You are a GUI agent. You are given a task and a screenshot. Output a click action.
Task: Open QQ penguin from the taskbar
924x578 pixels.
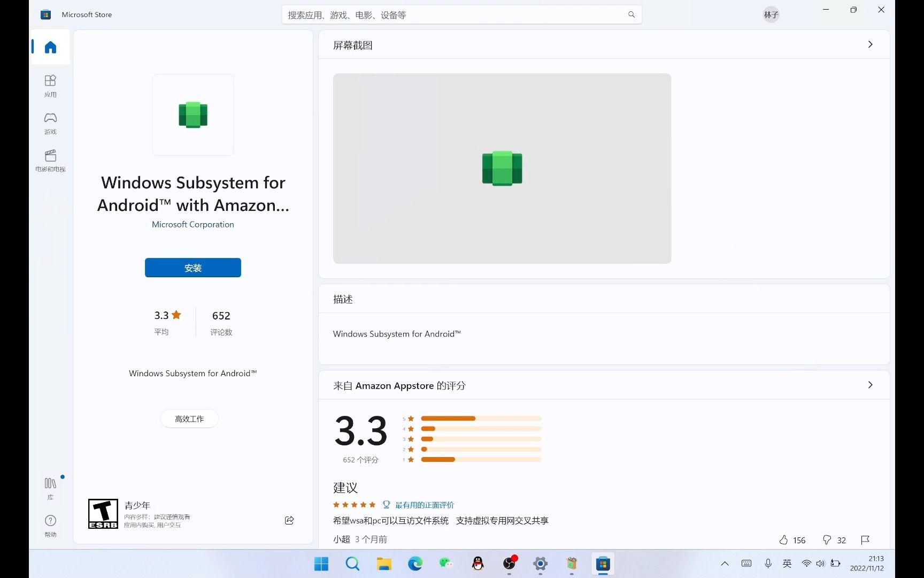click(478, 564)
